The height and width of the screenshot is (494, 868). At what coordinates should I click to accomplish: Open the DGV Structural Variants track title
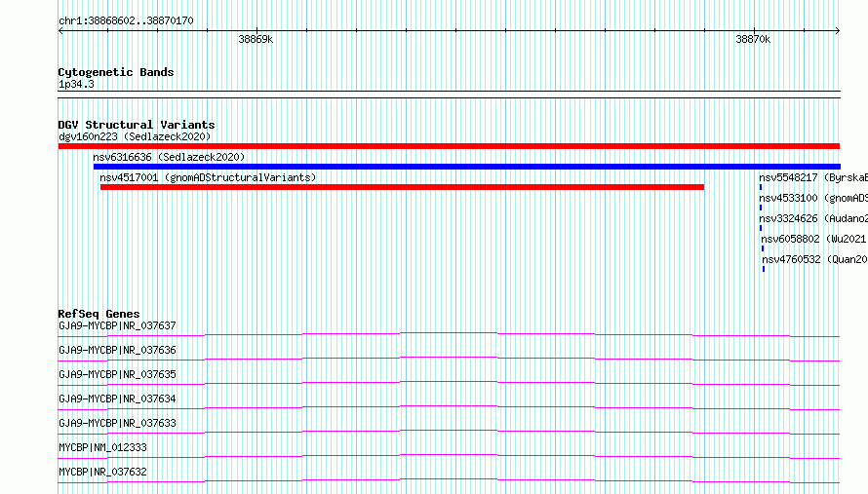pos(137,125)
